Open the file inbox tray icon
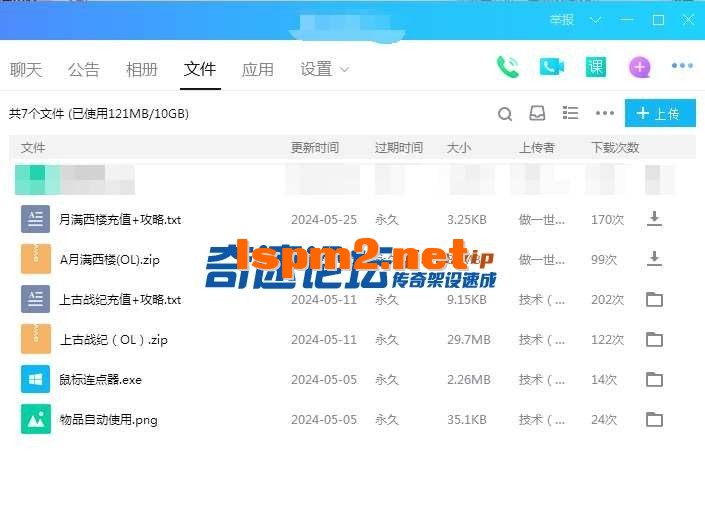Viewport: 705px width, 516px height. coord(537,114)
